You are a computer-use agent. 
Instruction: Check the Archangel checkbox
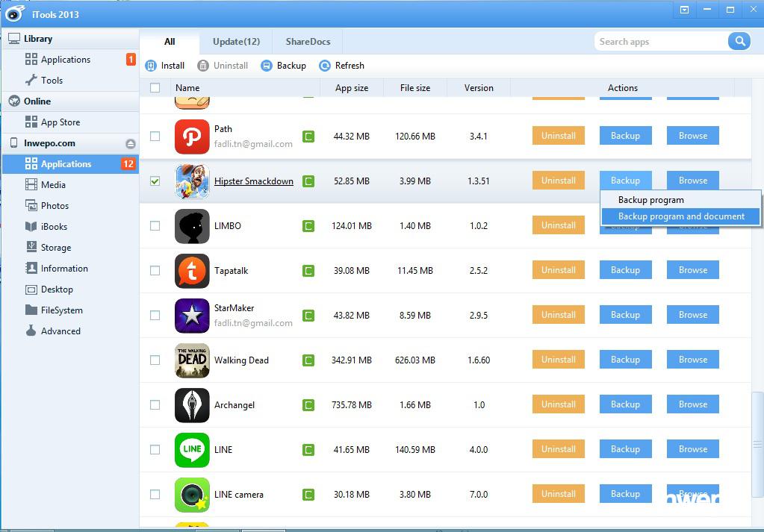point(155,405)
